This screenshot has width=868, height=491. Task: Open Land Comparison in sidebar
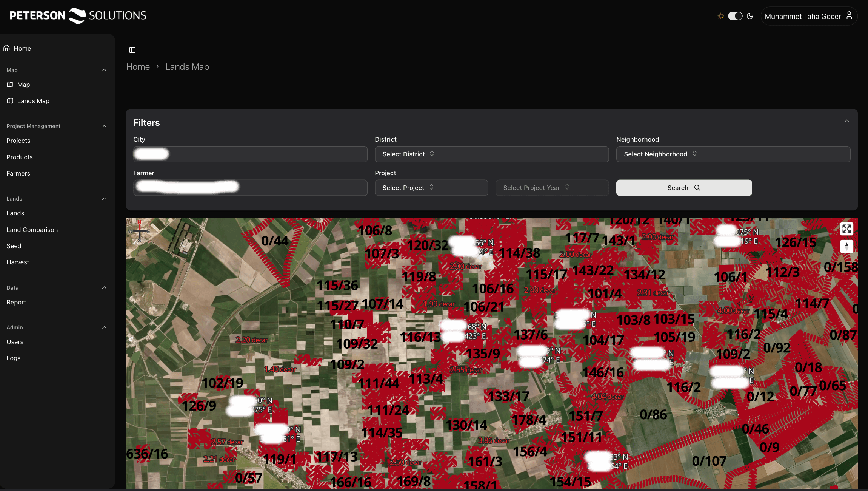tap(32, 230)
